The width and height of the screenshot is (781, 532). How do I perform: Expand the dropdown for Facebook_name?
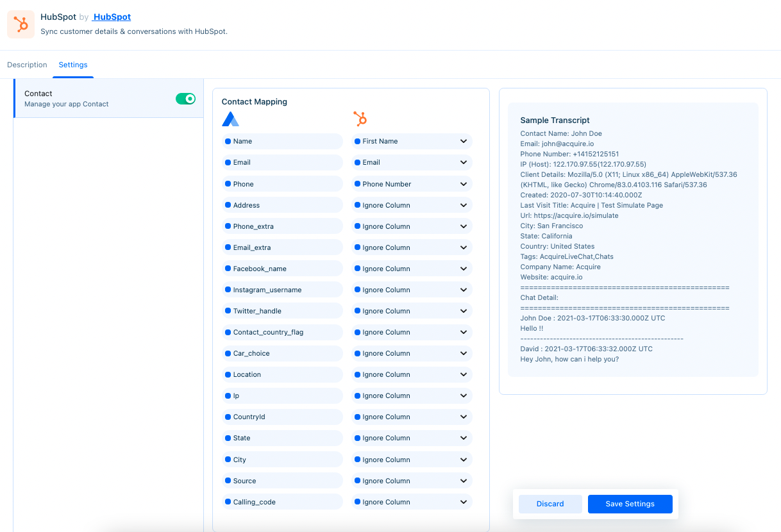[x=412, y=269]
